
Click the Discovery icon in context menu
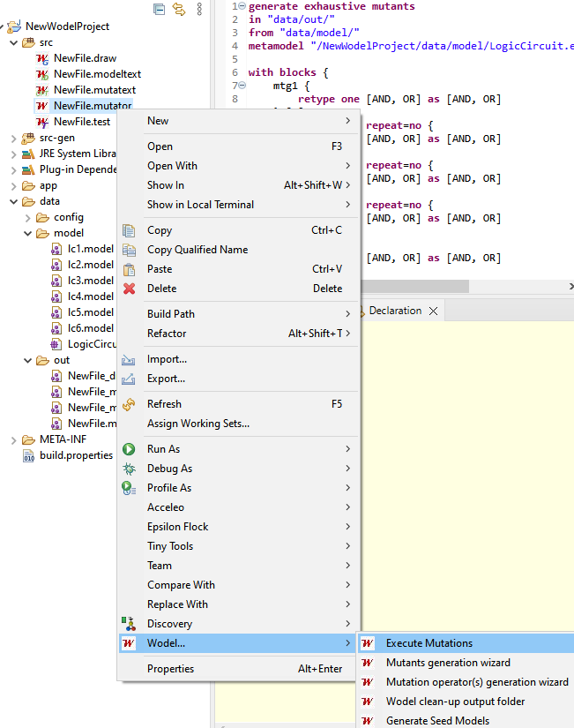point(129,624)
